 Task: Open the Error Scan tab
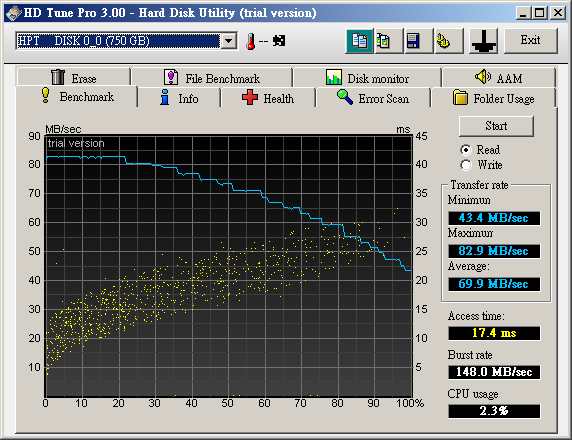tap(373, 98)
